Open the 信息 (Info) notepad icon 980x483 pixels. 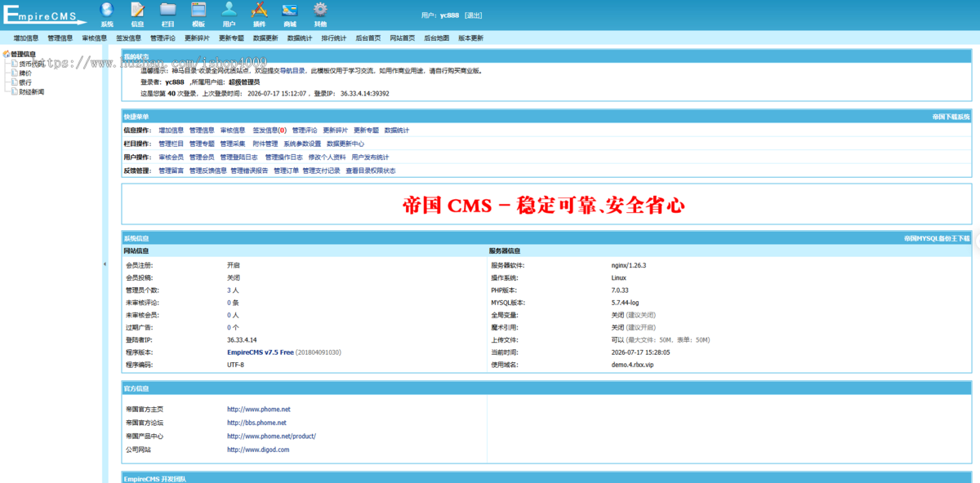coord(137,10)
